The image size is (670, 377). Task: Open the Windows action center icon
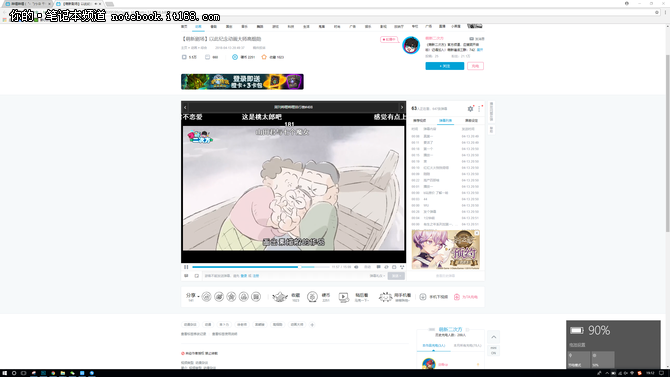661,373
